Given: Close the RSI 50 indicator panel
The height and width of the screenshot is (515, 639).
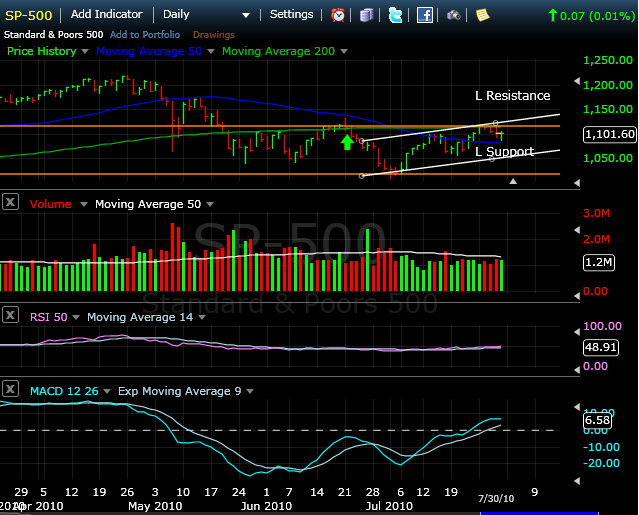Looking at the screenshot, I should coord(10,316).
